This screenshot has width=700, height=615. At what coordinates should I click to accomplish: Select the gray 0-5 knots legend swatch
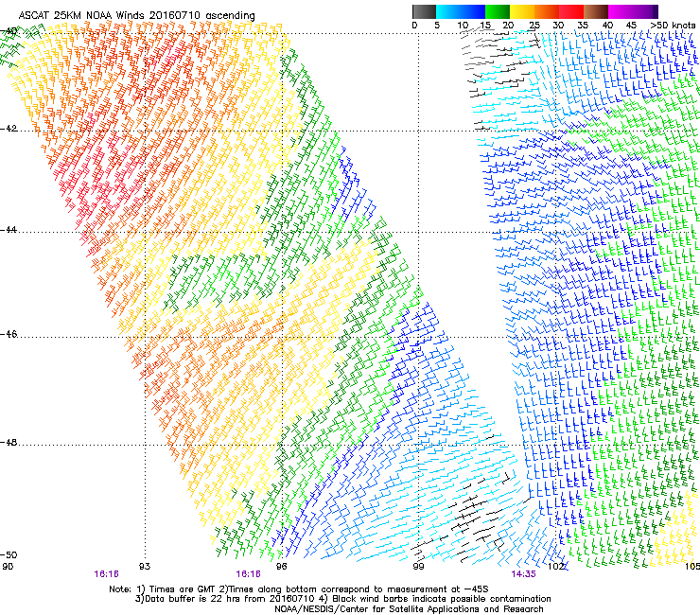point(424,11)
